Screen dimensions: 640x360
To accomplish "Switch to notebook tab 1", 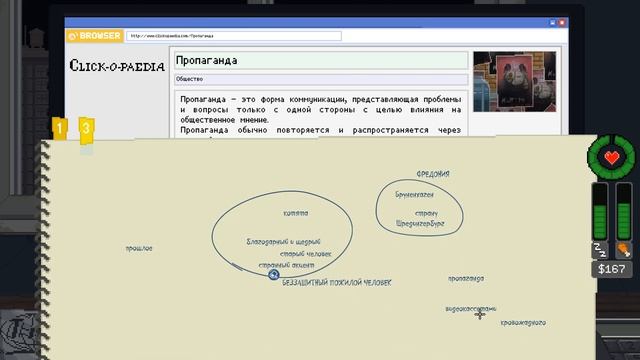I will coord(60,129).
